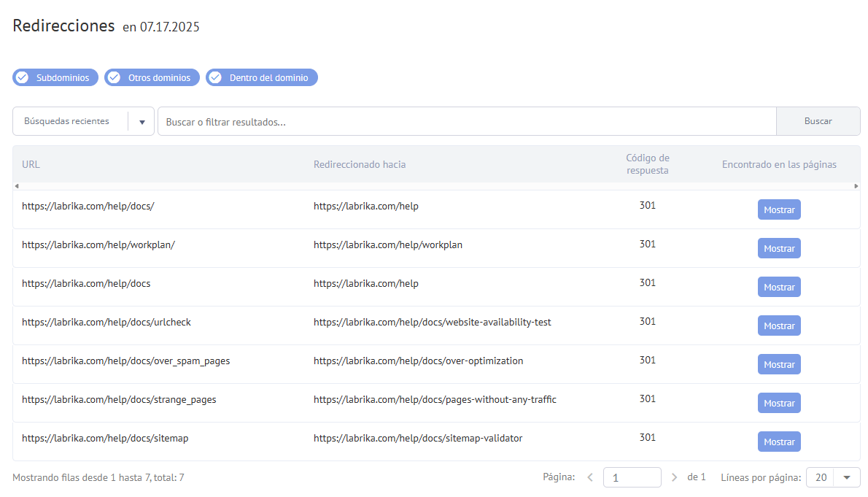Click the Mostrando filas status text
This screenshot has height=497, width=868.
click(98, 477)
